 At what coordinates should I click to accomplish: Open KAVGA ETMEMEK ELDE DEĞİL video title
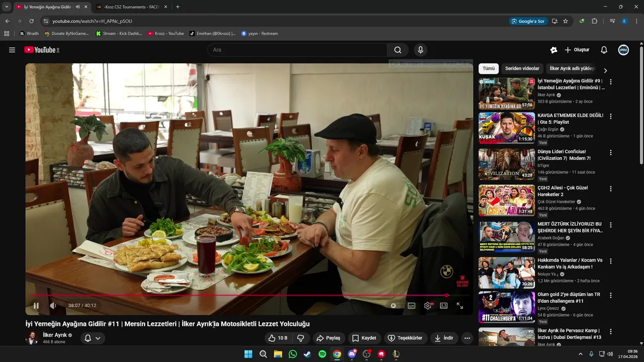pyautogui.click(x=570, y=119)
